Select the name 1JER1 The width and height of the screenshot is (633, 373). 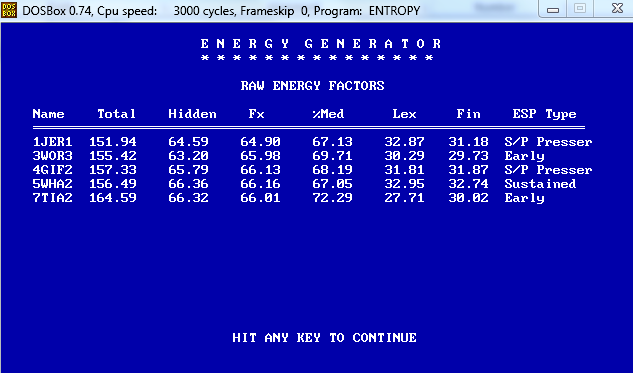(52, 142)
